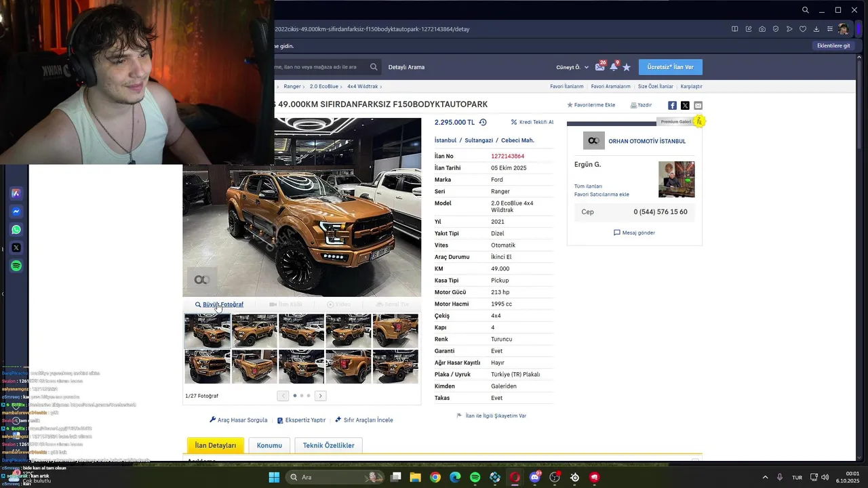Open price history clock icon next to price
This screenshot has width=868, height=488.
(483, 123)
